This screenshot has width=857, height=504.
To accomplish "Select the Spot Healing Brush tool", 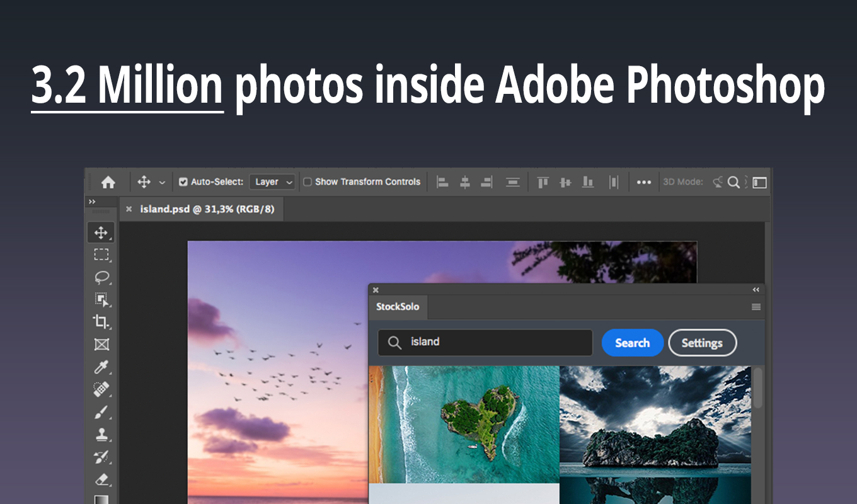I will [x=101, y=389].
